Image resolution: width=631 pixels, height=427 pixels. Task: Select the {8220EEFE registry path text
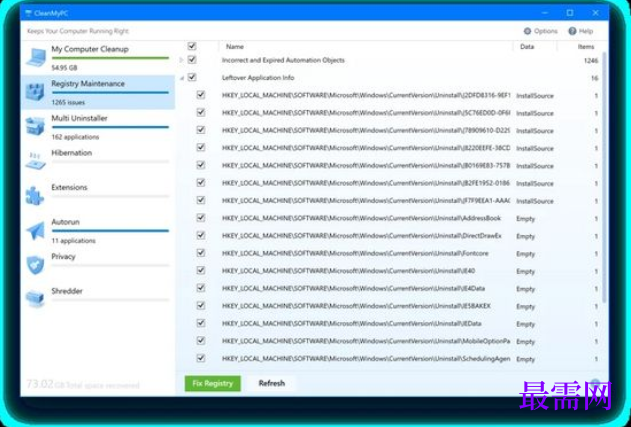tap(366, 148)
